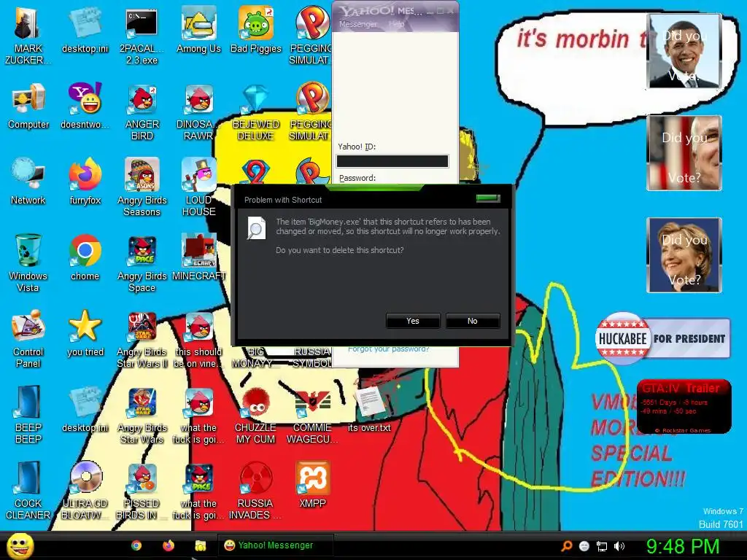This screenshot has width=747, height=560.
Task: Open the Angry Birds Space shortcut
Action: tap(142, 262)
